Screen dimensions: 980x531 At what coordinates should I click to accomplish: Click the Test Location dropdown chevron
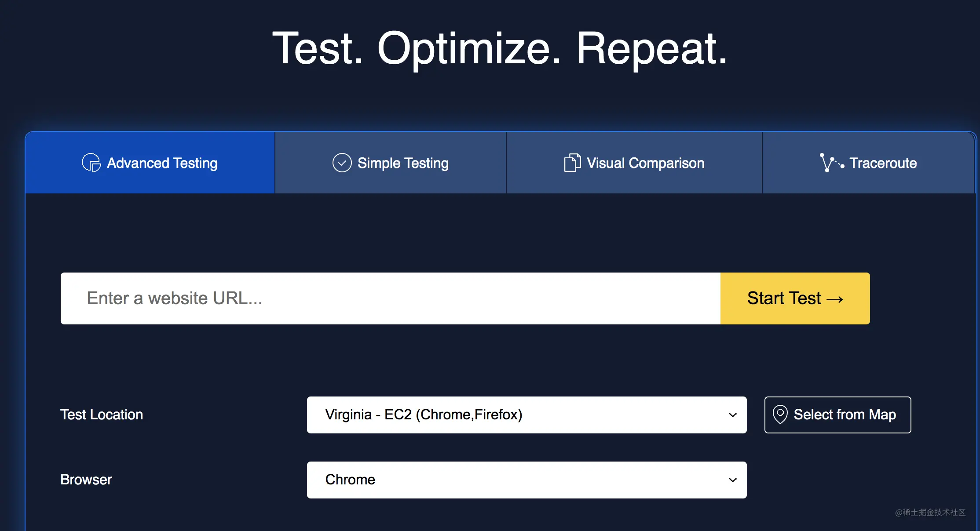click(x=733, y=415)
